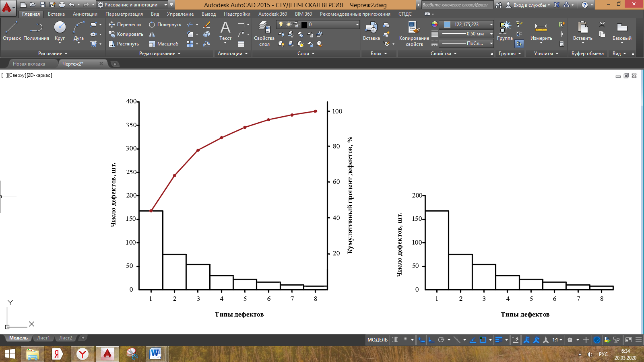Toggle ortho mode in status bar

pyautogui.click(x=431, y=340)
